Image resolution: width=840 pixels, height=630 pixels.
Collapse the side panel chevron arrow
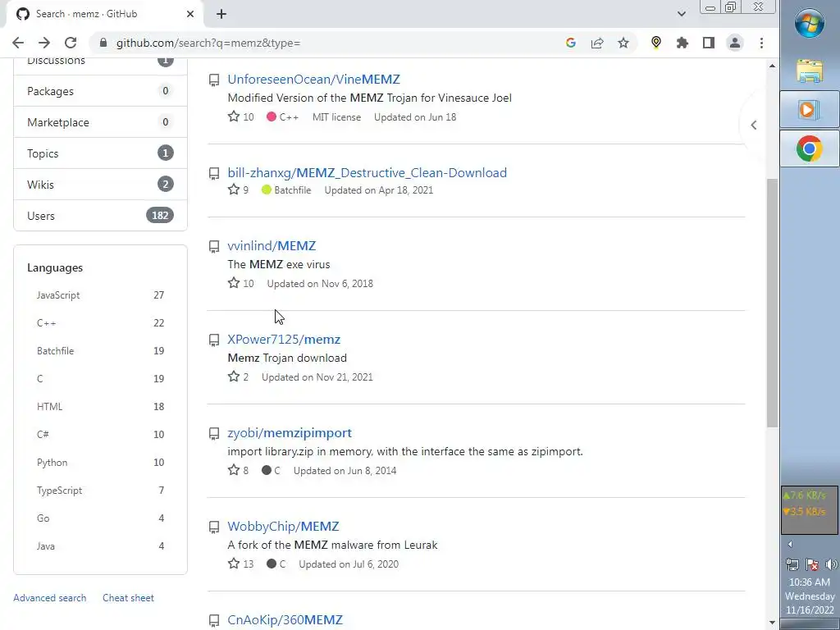point(753,125)
